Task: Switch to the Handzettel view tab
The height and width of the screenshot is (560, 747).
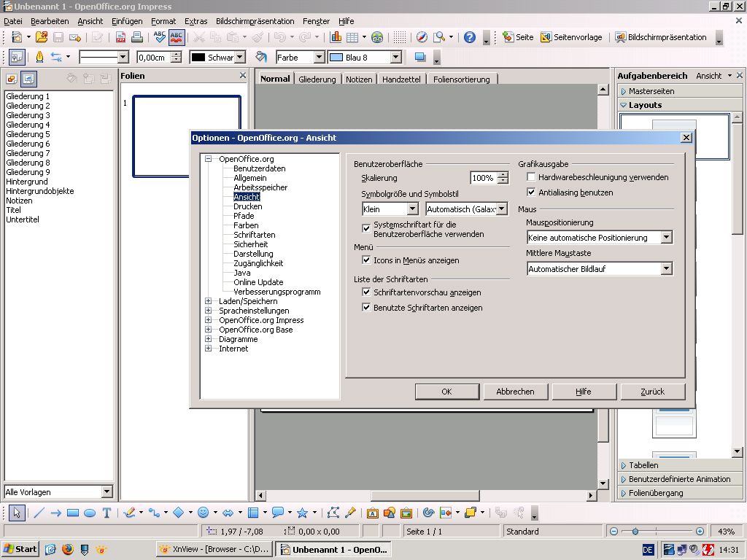Action: point(401,79)
